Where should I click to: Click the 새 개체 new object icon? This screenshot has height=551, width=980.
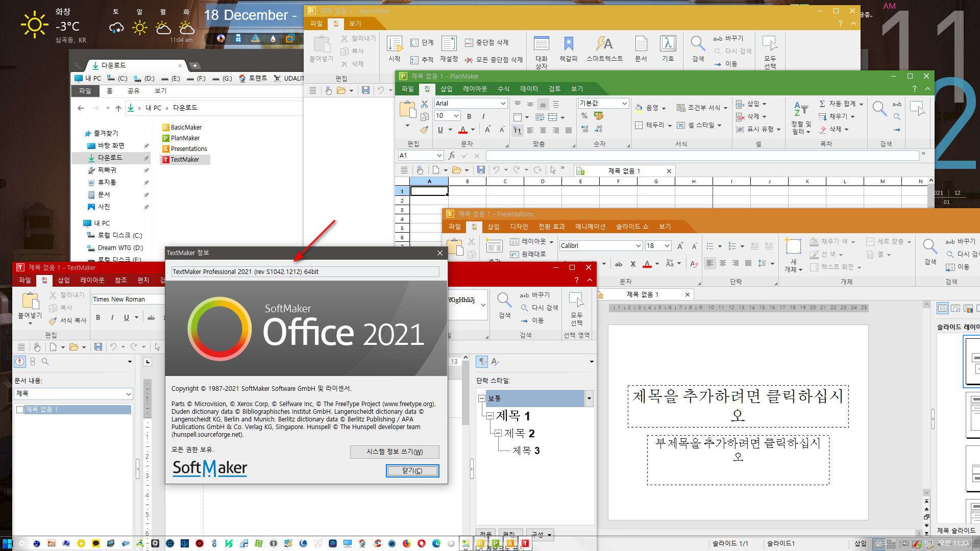(793, 255)
